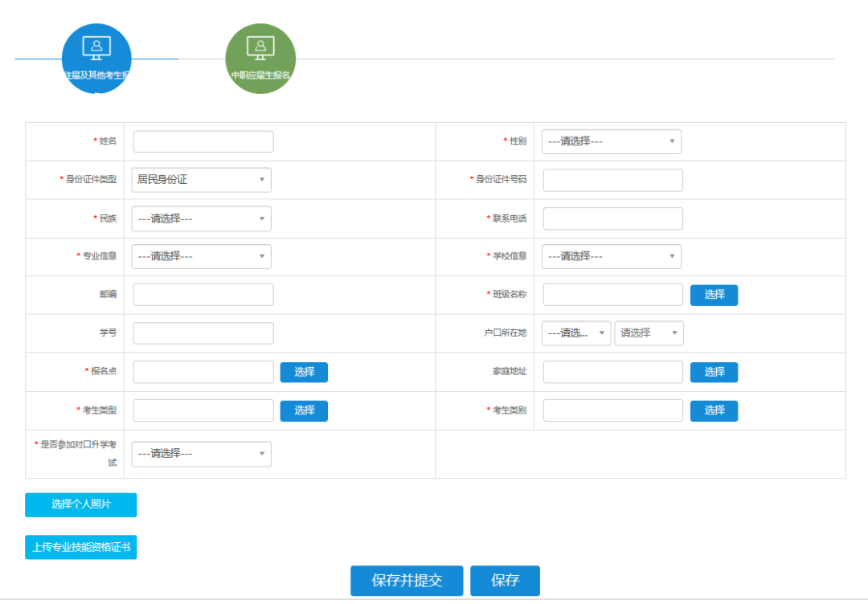Expand the 专业信息 dropdown
Viewport: 868px width, 604px height.
coord(201,256)
